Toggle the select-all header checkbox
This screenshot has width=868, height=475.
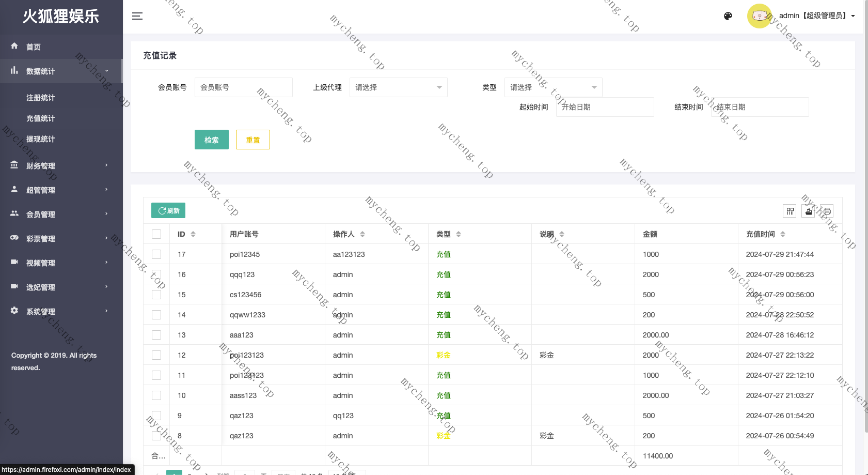(156, 234)
